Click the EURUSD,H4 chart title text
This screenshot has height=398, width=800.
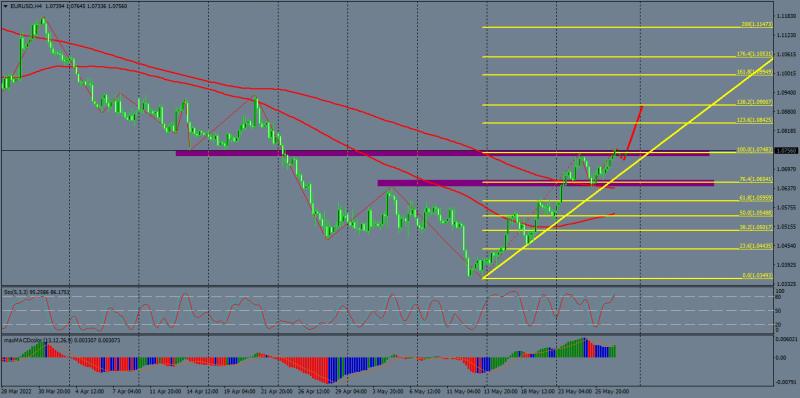click(x=27, y=6)
